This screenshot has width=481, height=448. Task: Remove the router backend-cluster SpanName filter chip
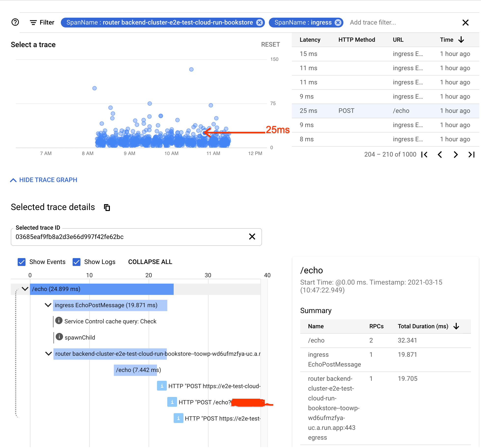pyautogui.click(x=259, y=22)
